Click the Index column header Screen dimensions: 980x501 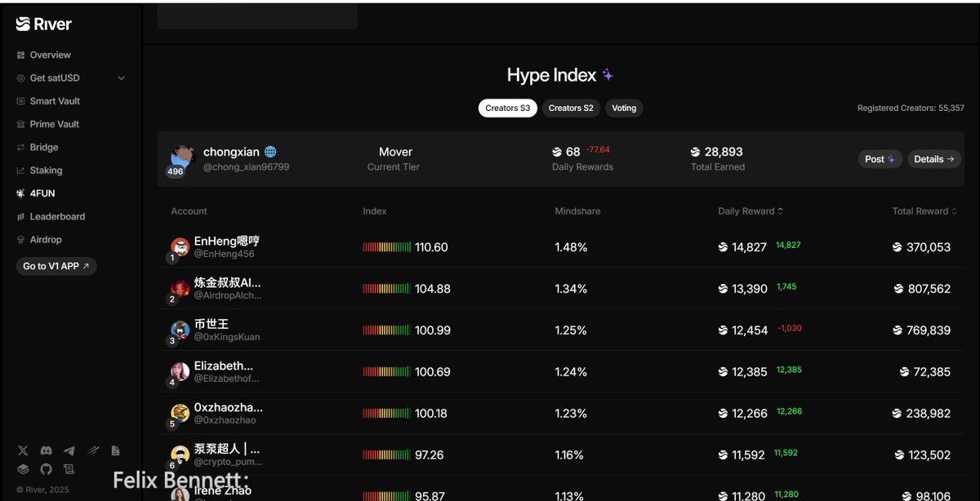375,211
